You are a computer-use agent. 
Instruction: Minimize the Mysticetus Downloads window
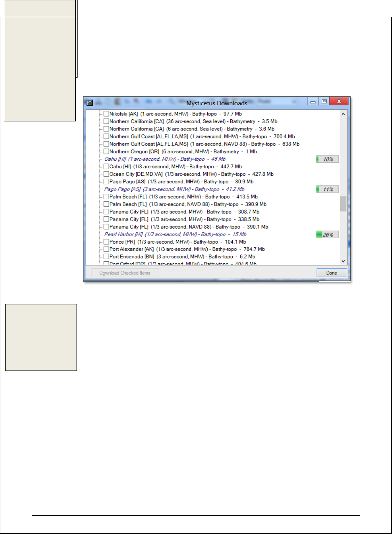(x=313, y=101)
